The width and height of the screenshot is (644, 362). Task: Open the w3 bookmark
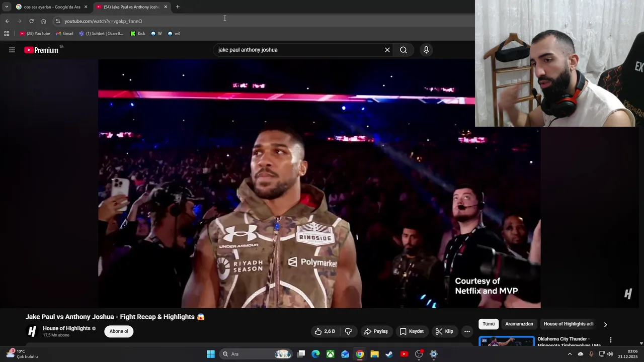tap(174, 34)
